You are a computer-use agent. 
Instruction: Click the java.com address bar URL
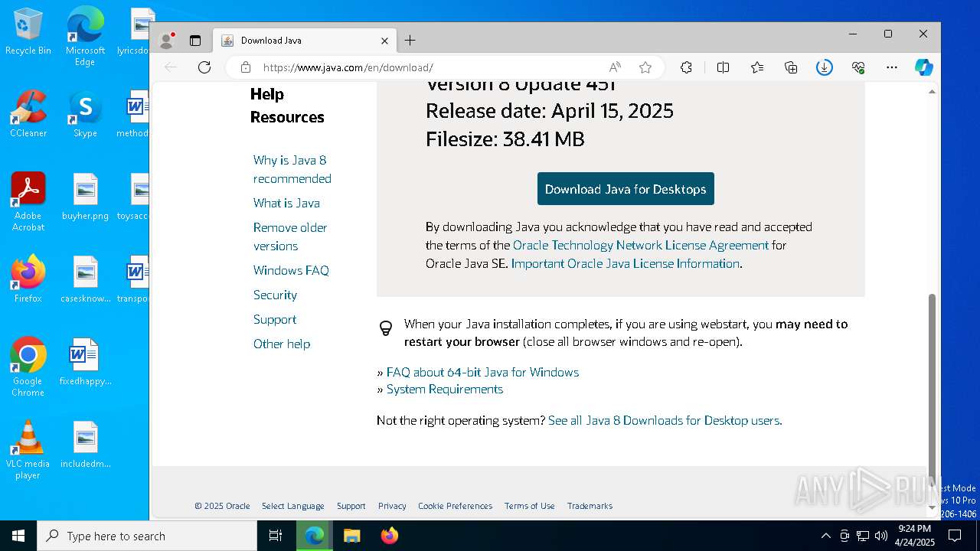pyautogui.click(x=348, y=67)
